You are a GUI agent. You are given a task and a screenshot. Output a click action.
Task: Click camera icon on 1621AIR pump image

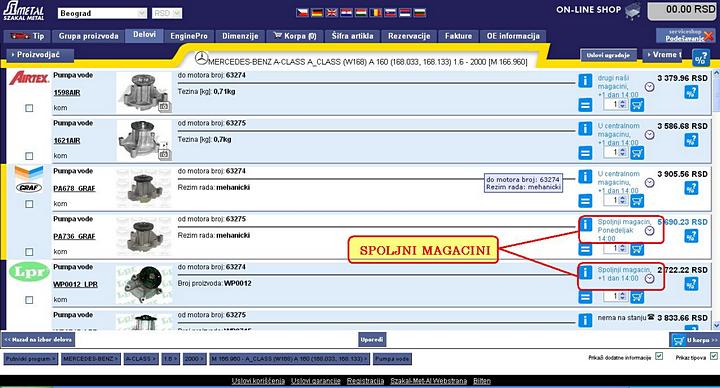(x=164, y=154)
